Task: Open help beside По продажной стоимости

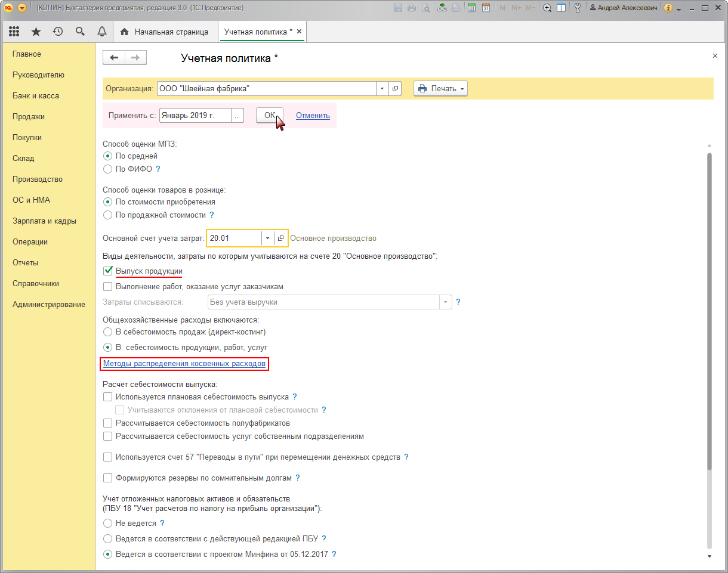Action: (x=212, y=215)
